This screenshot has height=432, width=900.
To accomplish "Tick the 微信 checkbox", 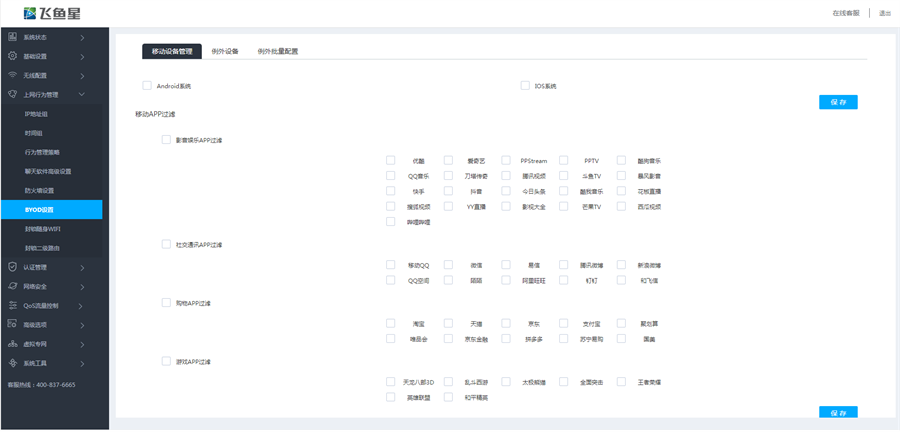I will coord(448,264).
